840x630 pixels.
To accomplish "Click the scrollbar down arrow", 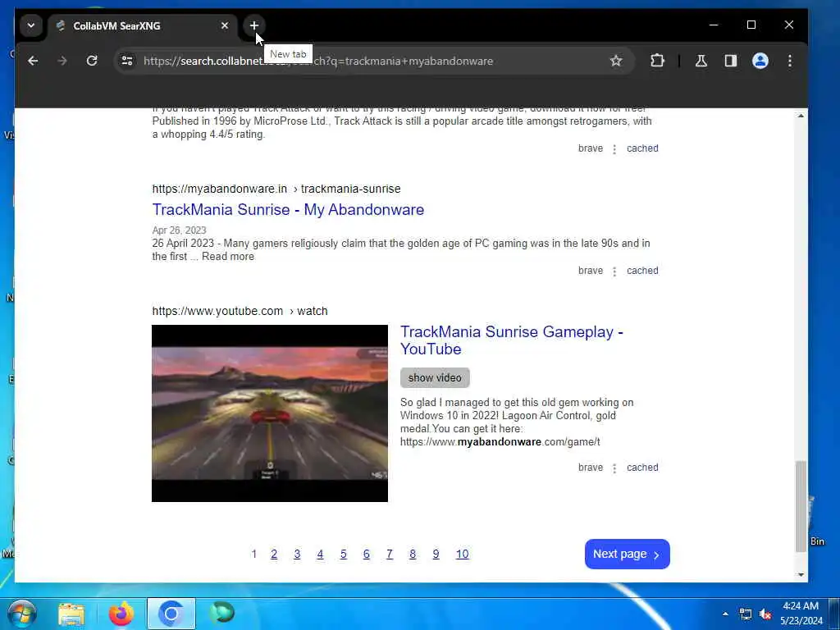I will [801, 575].
